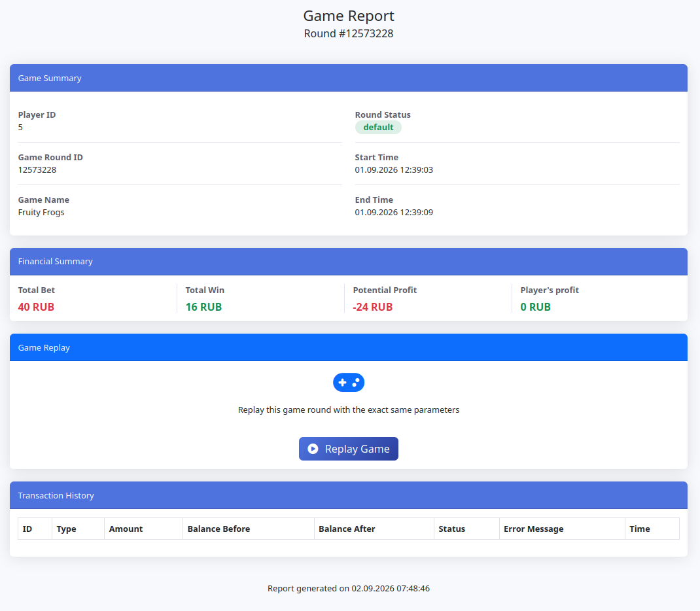Click the Player's profit value 0 RUB

click(536, 307)
